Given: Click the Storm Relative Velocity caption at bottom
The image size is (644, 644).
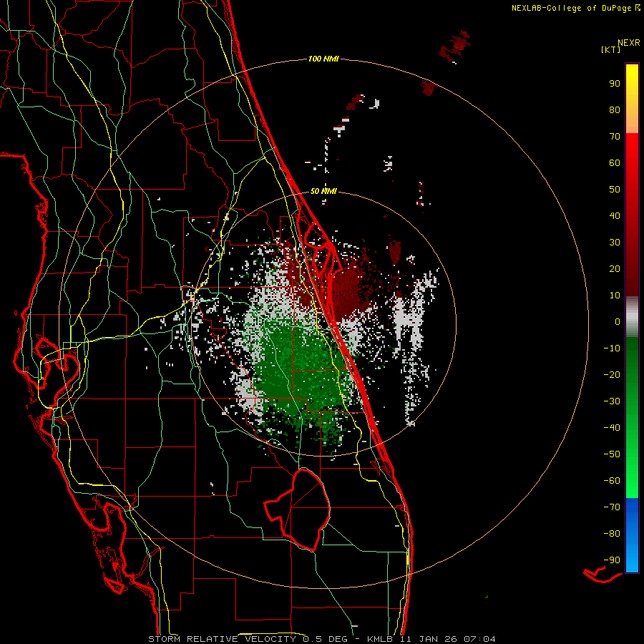Looking at the screenshot, I should tap(321, 639).
